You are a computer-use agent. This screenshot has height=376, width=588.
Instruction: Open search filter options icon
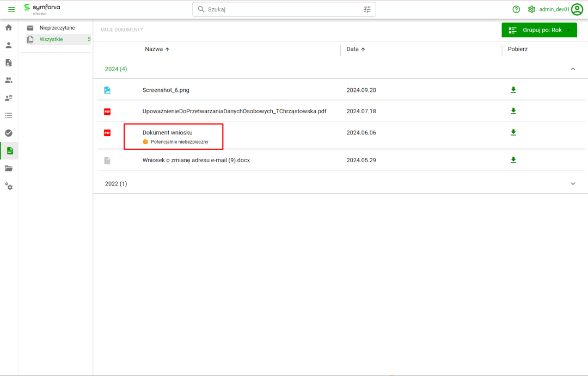pyautogui.click(x=367, y=9)
